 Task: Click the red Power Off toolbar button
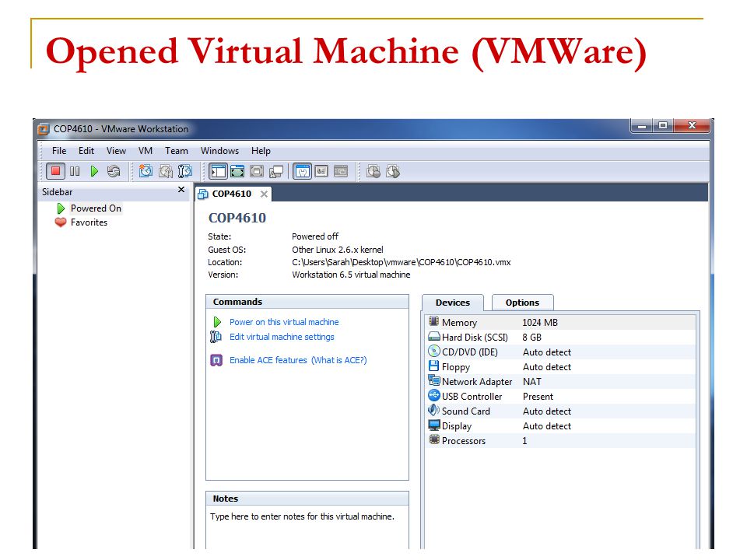coord(56,171)
